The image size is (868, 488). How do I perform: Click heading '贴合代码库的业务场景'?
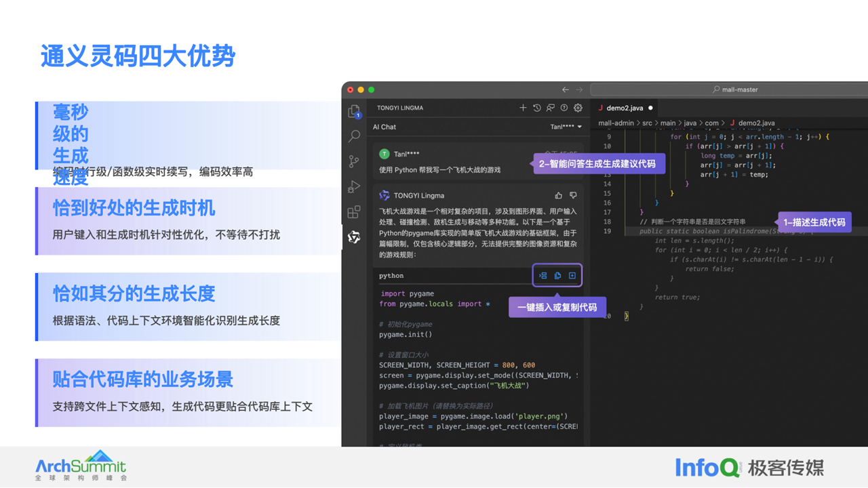click(143, 379)
